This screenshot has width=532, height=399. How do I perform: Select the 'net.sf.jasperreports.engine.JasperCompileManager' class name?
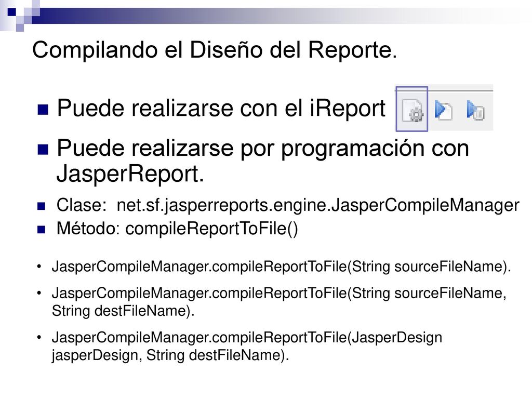point(318,206)
